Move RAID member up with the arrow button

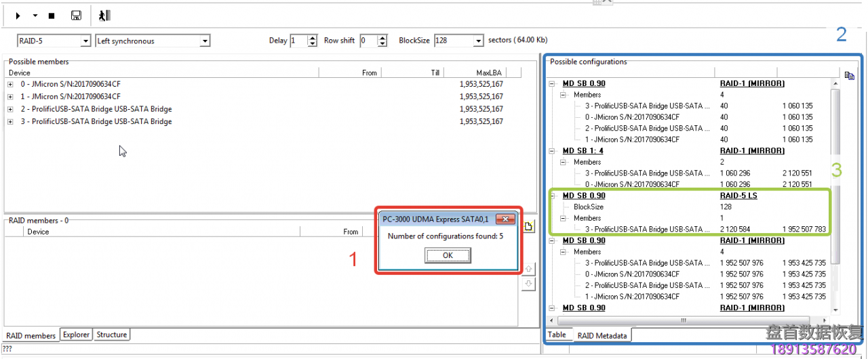(530, 269)
